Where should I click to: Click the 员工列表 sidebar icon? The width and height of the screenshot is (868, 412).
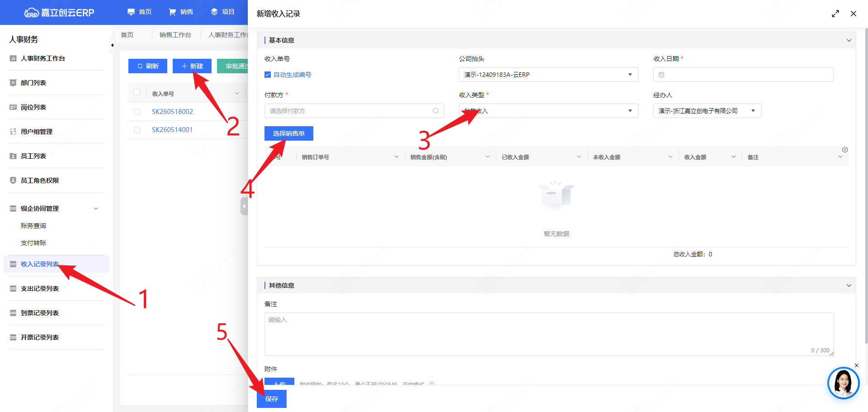[13, 156]
